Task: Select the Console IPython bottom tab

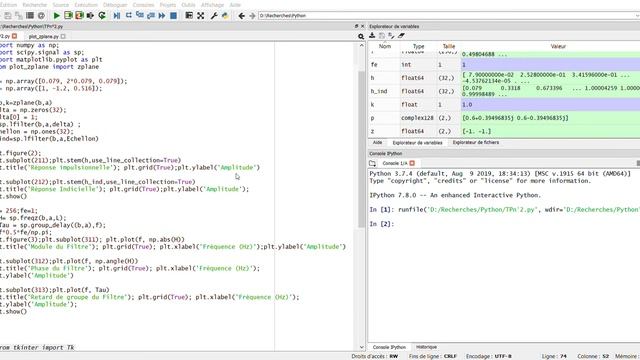Action: (x=389, y=347)
